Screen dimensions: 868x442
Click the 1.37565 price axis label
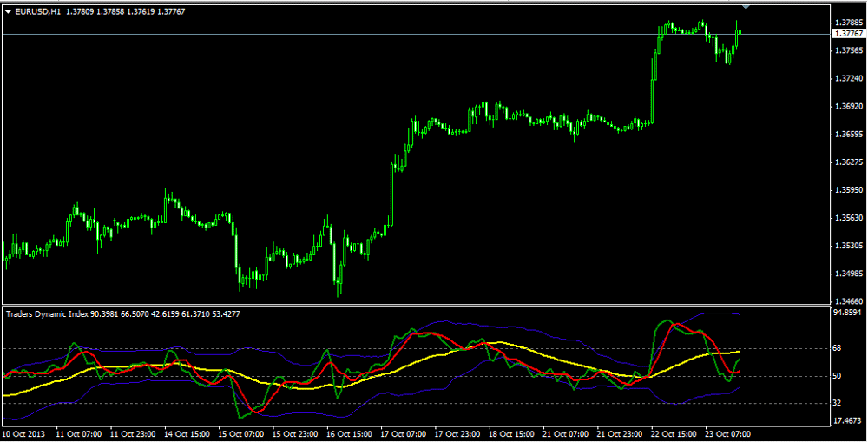pyautogui.click(x=848, y=50)
